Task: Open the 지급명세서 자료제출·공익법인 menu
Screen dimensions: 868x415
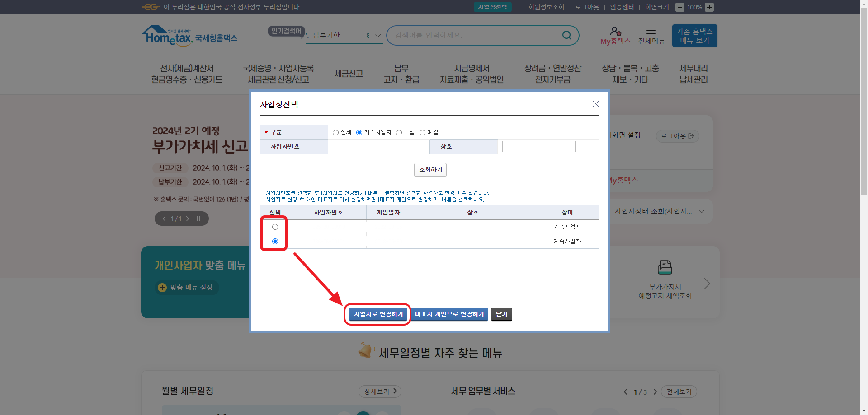Action: pos(471,73)
